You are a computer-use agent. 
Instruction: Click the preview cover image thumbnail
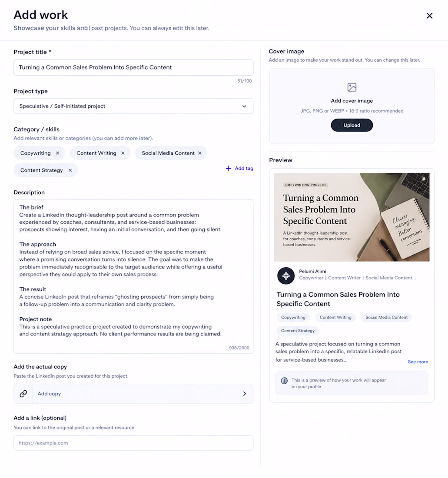pos(352,217)
